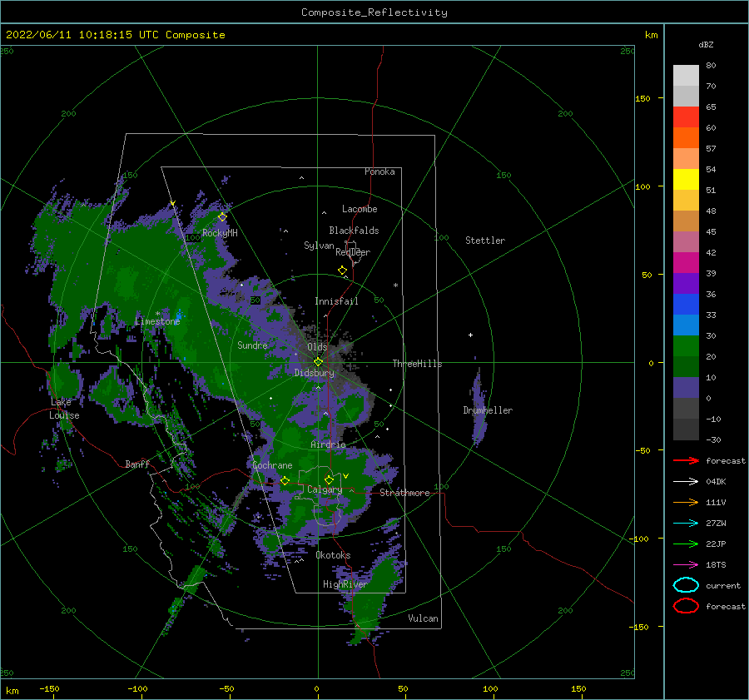
Task: Click the Limestone label on the map
Action: [x=157, y=321]
